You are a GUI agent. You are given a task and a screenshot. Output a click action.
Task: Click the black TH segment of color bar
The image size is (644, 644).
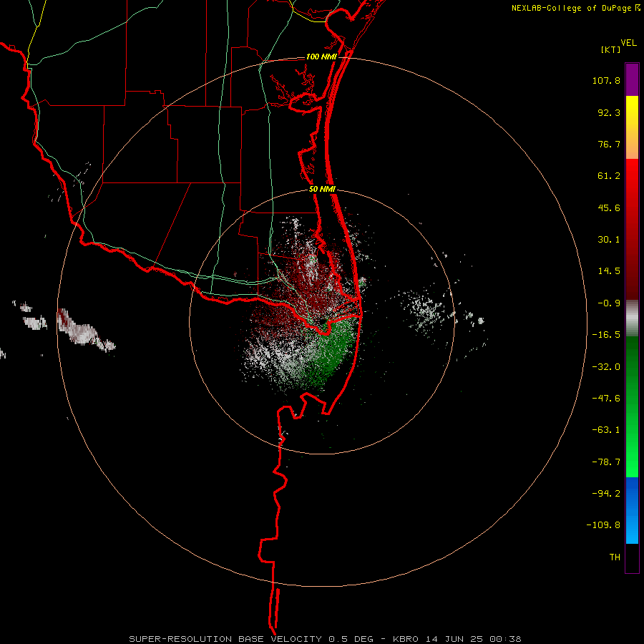tap(632, 558)
